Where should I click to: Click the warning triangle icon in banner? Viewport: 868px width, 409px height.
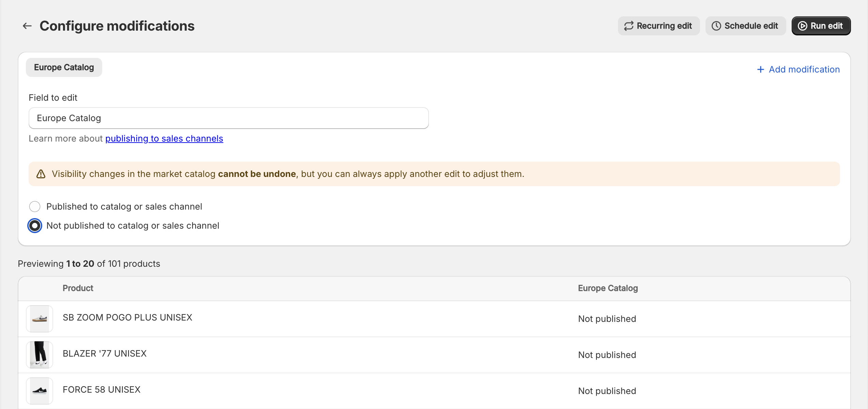tap(41, 174)
